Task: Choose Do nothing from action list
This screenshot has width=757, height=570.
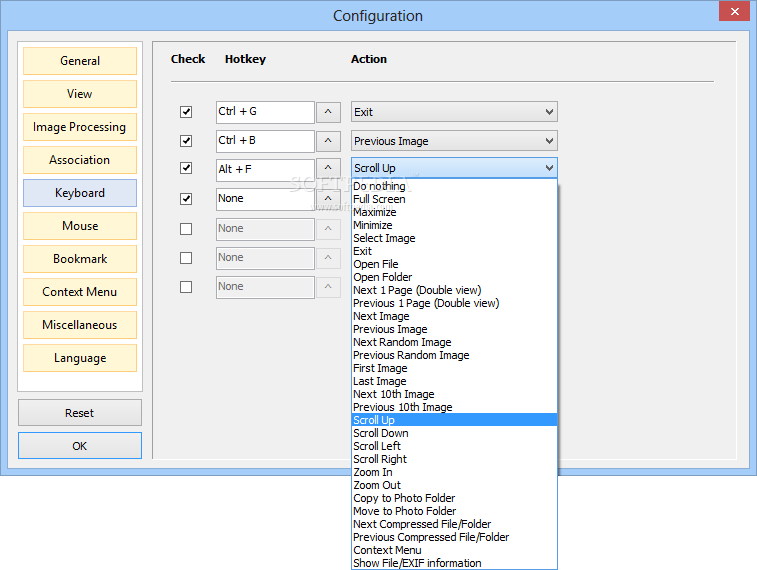Action: coord(454,186)
